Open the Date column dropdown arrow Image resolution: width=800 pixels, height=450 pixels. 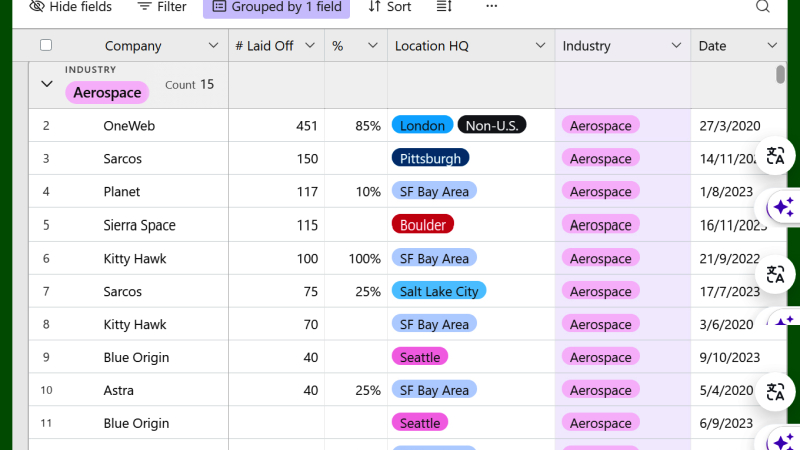[x=772, y=45]
